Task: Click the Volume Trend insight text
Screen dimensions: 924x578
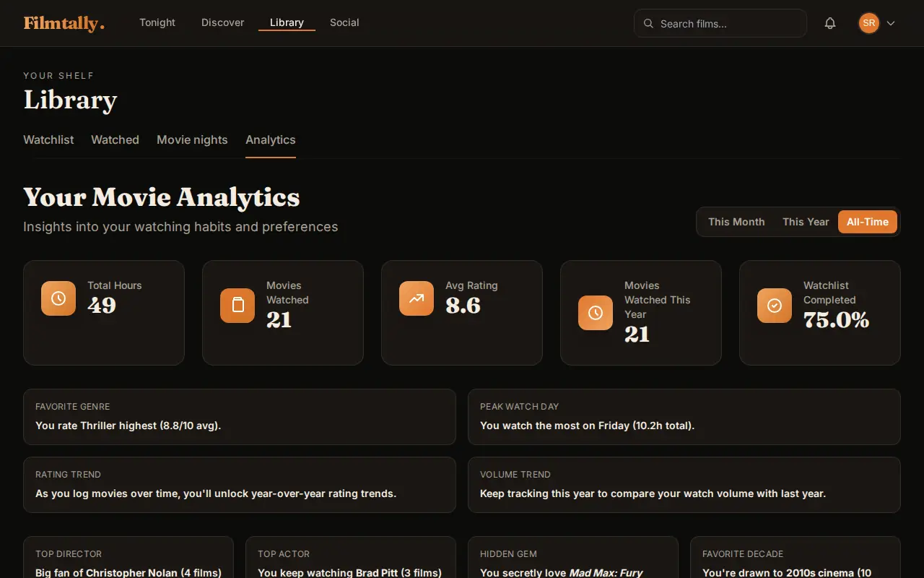Action: click(x=653, y=493)
